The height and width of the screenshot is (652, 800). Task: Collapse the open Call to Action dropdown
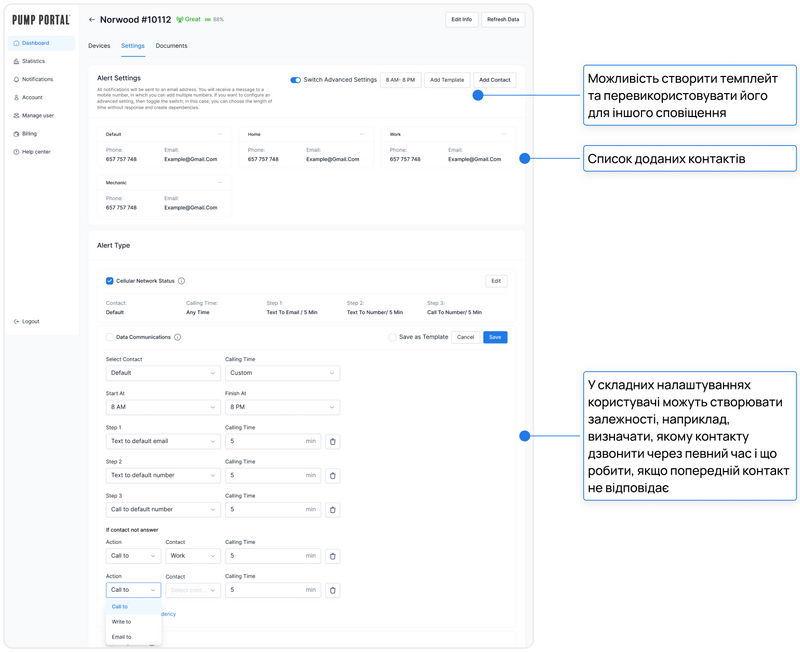pyautogui.click(x=133, y=590)
